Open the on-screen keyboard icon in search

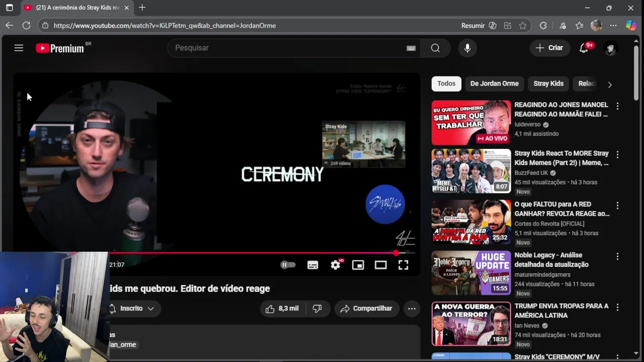click(411, 48)
